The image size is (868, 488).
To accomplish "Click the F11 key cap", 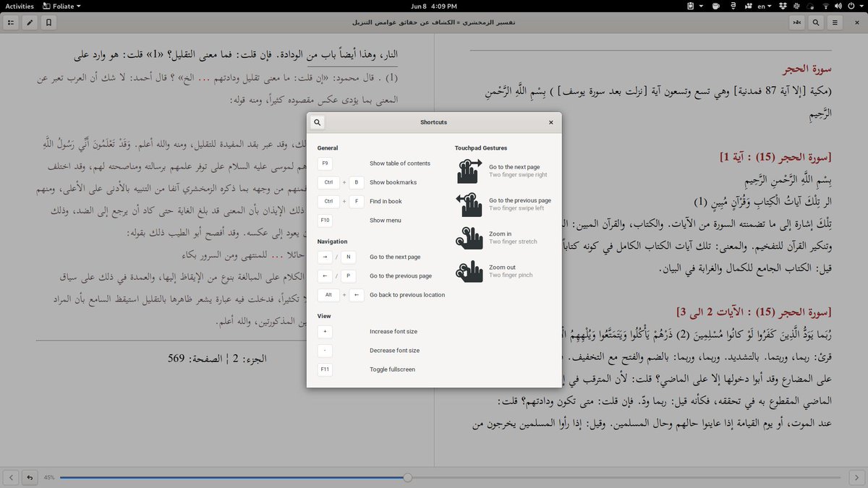I will click(325, 369).
